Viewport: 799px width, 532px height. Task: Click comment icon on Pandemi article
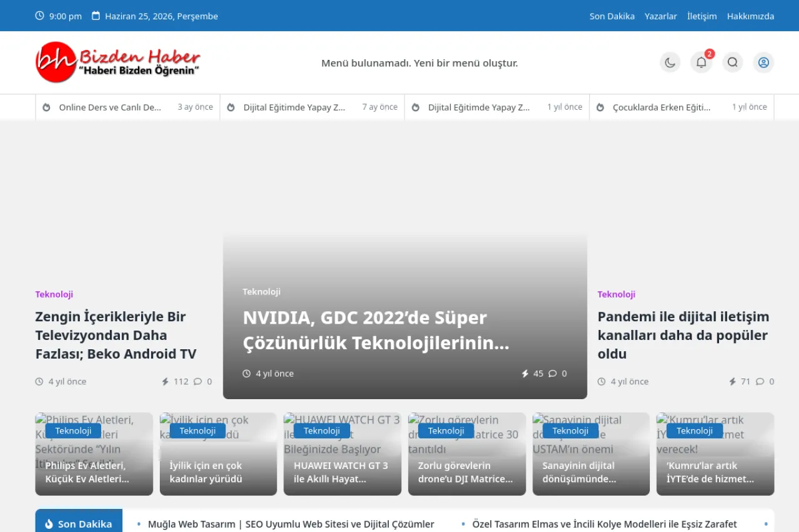760,381
